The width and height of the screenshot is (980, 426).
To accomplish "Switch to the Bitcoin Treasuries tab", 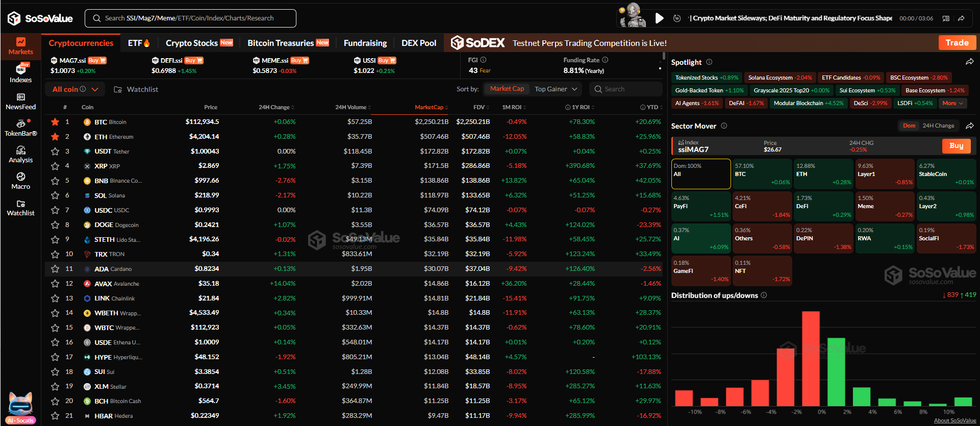I will click(x=287, y=43).
